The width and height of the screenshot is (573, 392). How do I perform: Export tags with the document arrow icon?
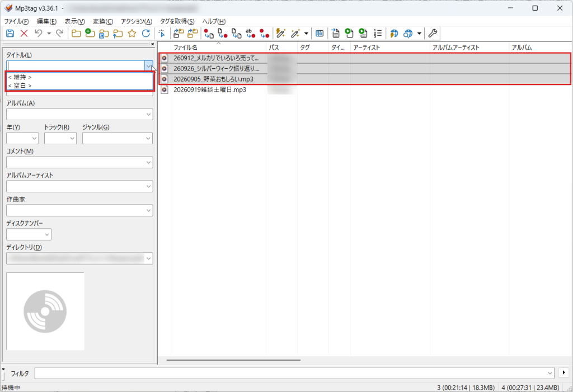point(336,34)
